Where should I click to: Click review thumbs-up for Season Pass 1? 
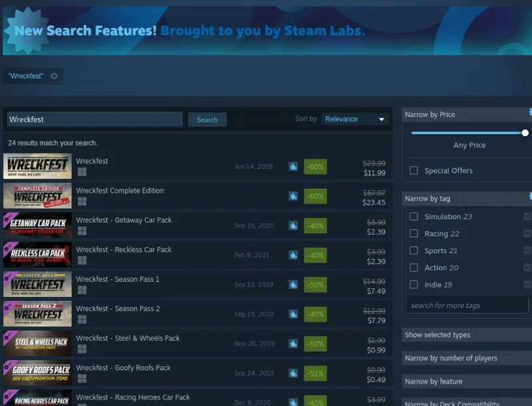click(293, 284)
